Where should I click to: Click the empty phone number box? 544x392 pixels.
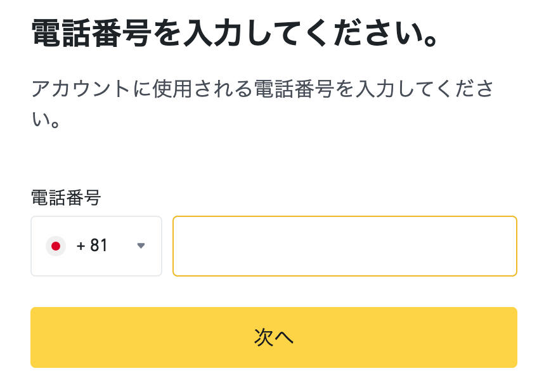pos(345,246)
